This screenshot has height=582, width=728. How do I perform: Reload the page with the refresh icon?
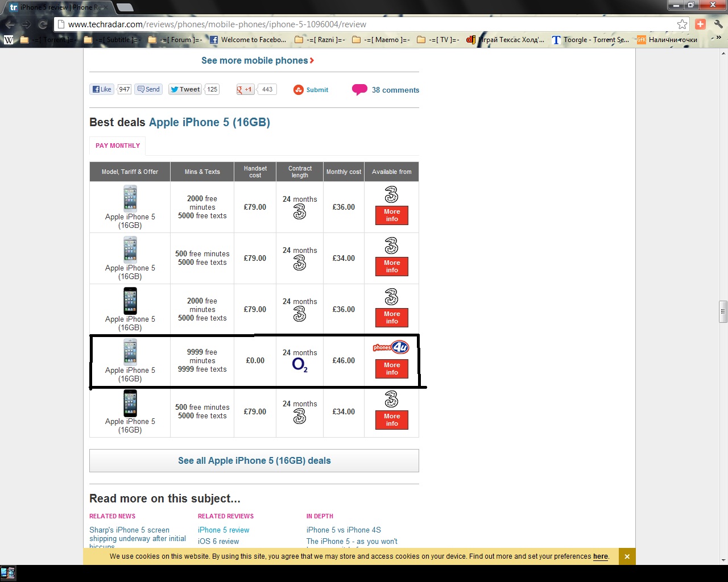(x=43, y=24)
